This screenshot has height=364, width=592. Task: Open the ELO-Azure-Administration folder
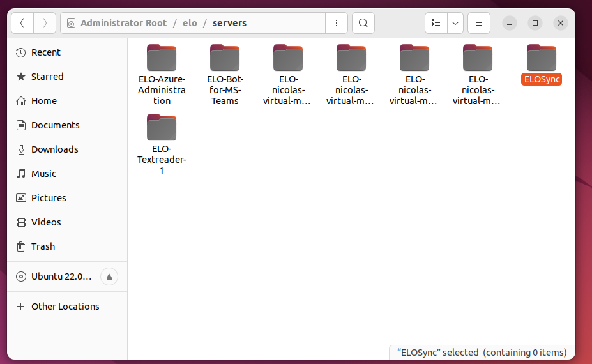tap(162, 59)
